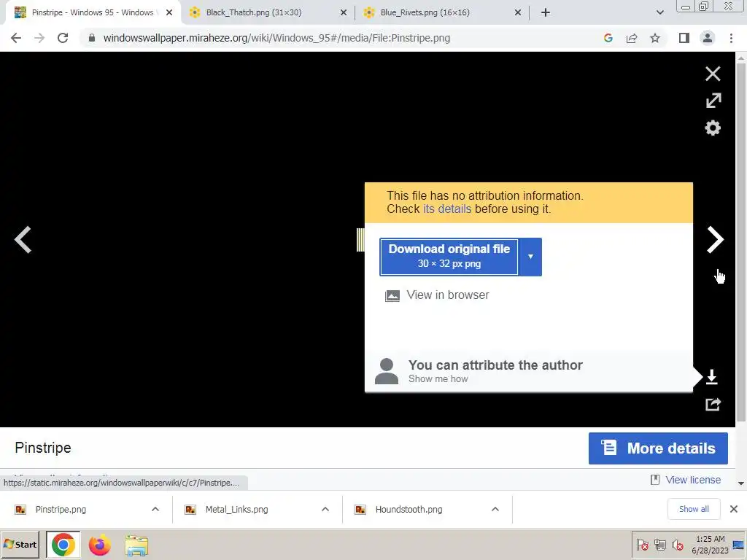Click the Pinstripe title text
747x560 pixels.
click(43, 448)
